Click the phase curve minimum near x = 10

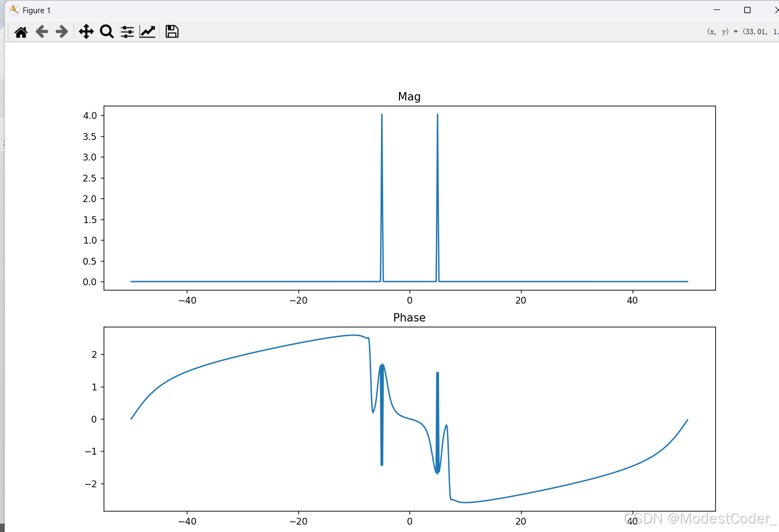coord(466,503)
